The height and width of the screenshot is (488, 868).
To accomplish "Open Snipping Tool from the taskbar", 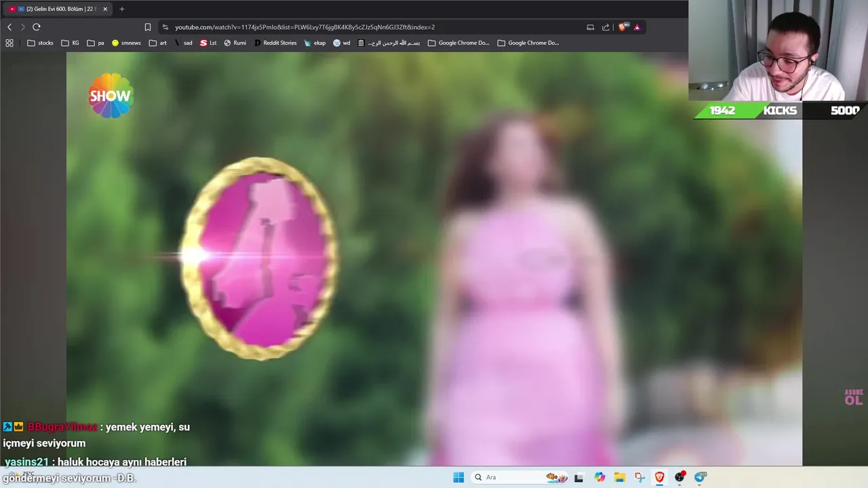I will click(639, 477).
